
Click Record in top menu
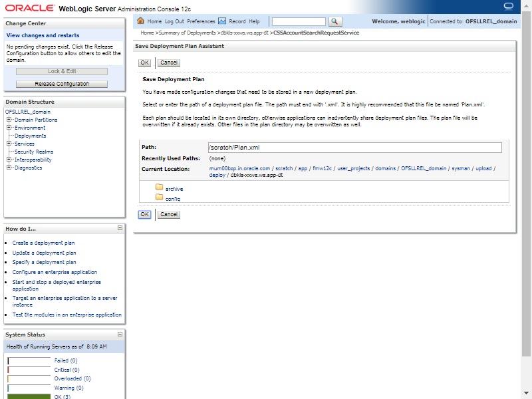tap(237, 21)
